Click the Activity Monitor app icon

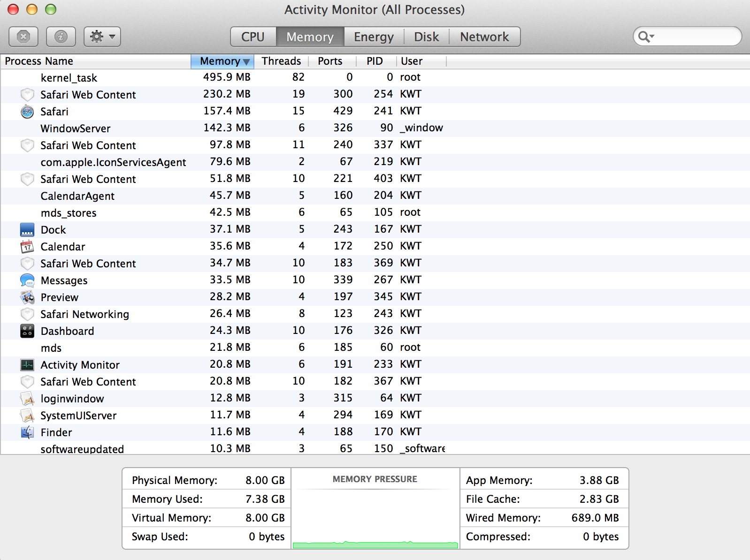27,365
